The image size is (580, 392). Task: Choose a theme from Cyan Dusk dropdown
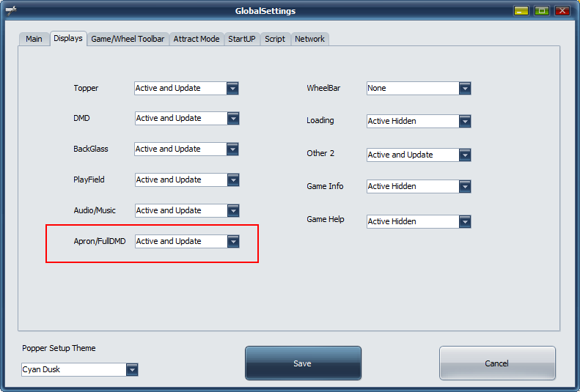131,369
